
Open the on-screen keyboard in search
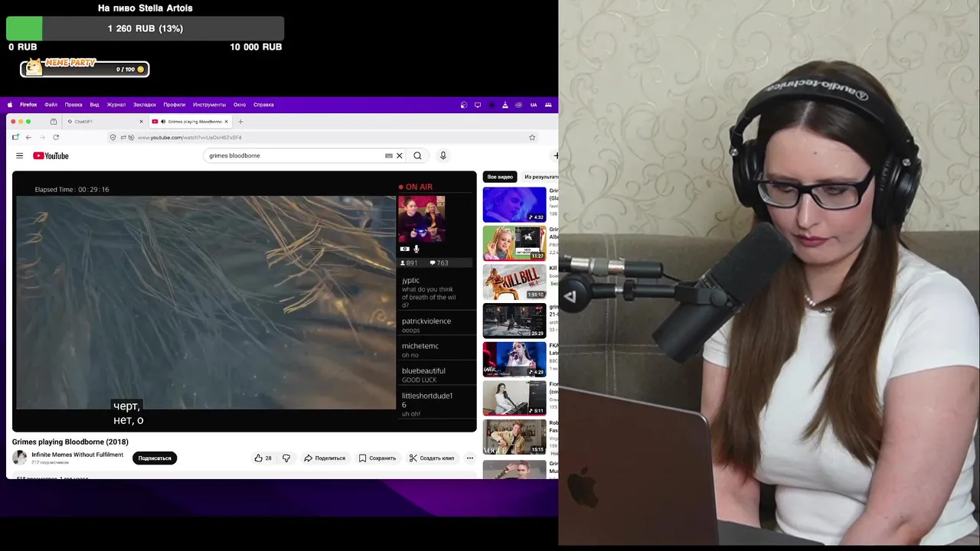pyautogui.click(x=389, y=155)
